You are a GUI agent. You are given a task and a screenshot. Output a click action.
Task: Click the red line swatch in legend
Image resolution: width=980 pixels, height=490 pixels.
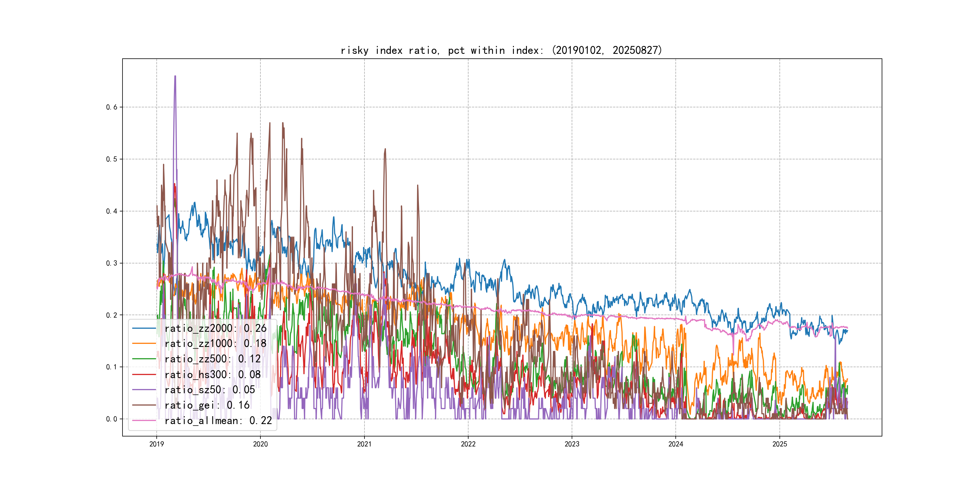(x=144, y=375)
